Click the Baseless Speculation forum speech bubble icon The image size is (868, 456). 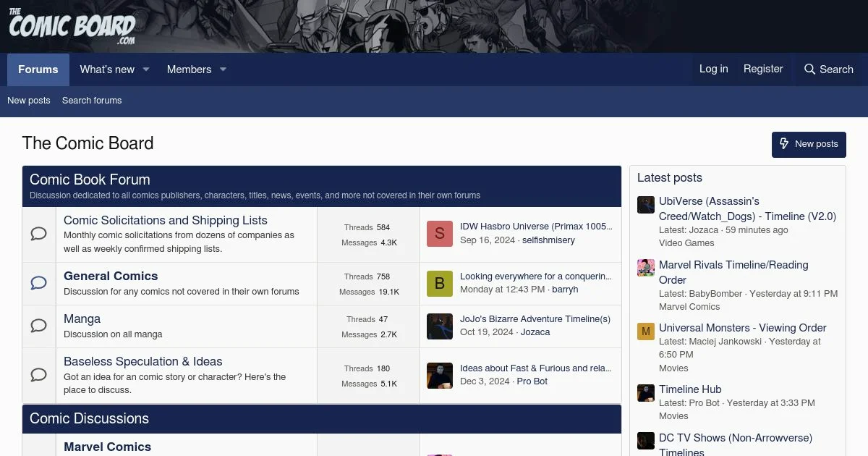pyautogui.click(x=39, y=375)
